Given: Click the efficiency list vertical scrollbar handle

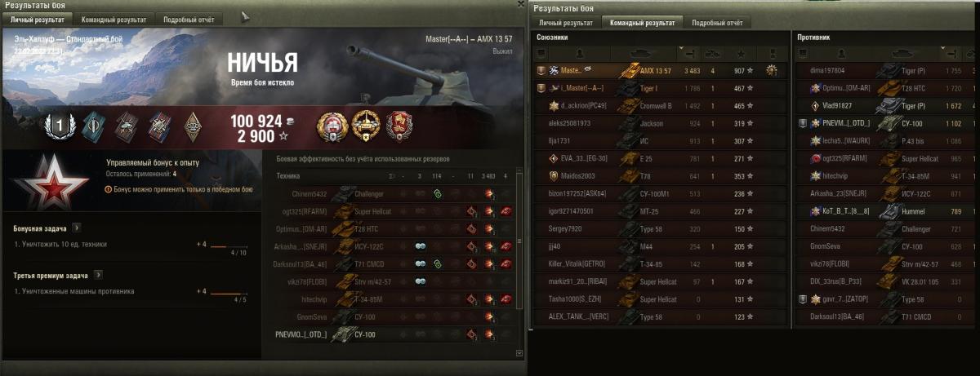Looking at the screenshot, I should pos(520,242).
